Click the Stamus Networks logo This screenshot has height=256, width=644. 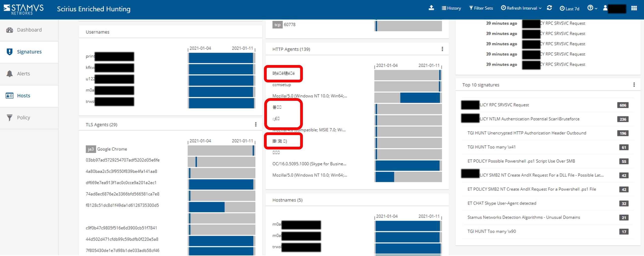click(24, 9)
